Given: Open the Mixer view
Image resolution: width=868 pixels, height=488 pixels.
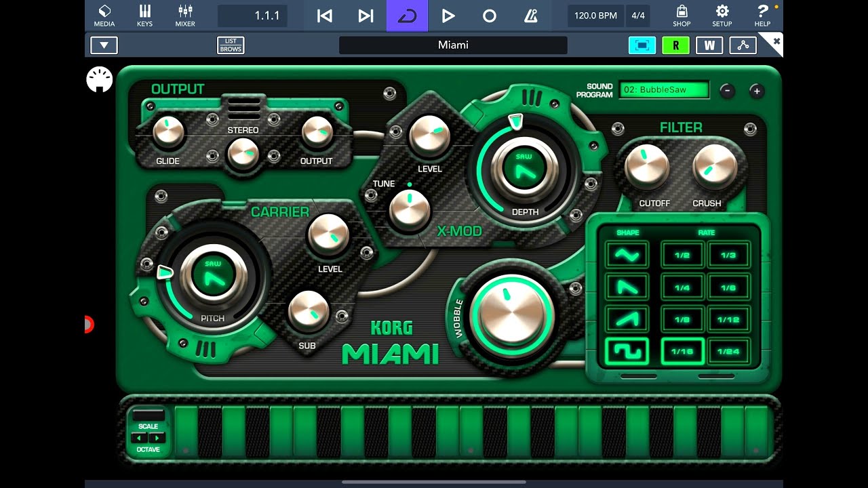Looking at the screenshot, I should [x=185, y=16].
